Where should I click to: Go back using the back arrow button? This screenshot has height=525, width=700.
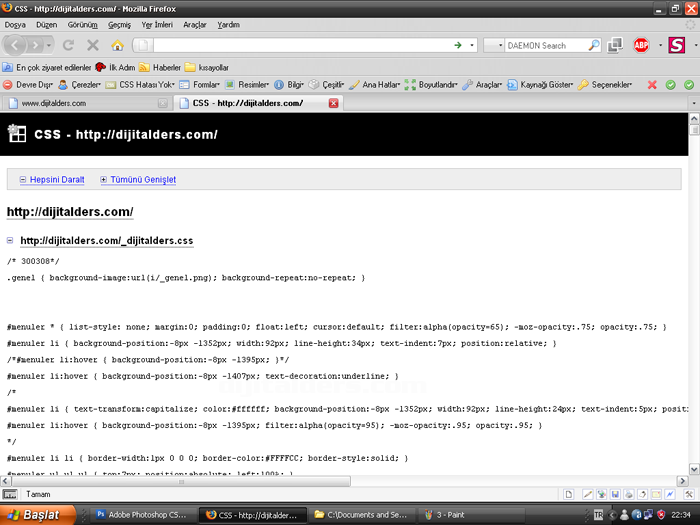(x=15, y=45)
